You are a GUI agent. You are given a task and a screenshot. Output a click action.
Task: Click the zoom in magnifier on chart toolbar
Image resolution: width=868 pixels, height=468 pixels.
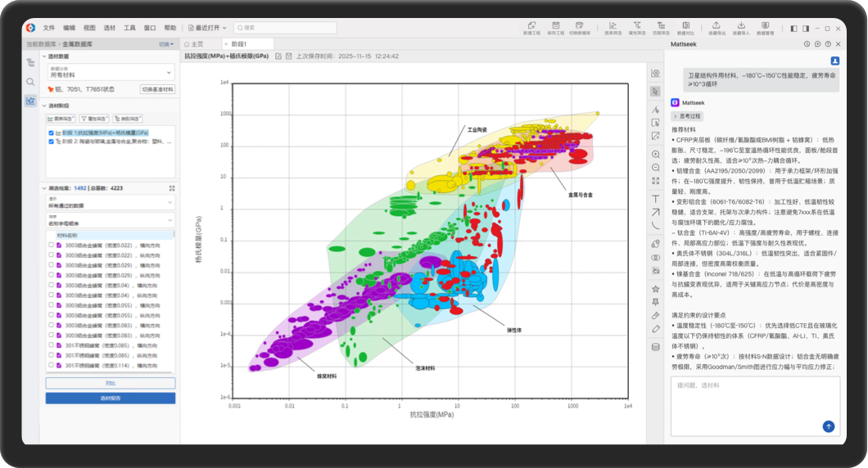(x=656, y=155)
